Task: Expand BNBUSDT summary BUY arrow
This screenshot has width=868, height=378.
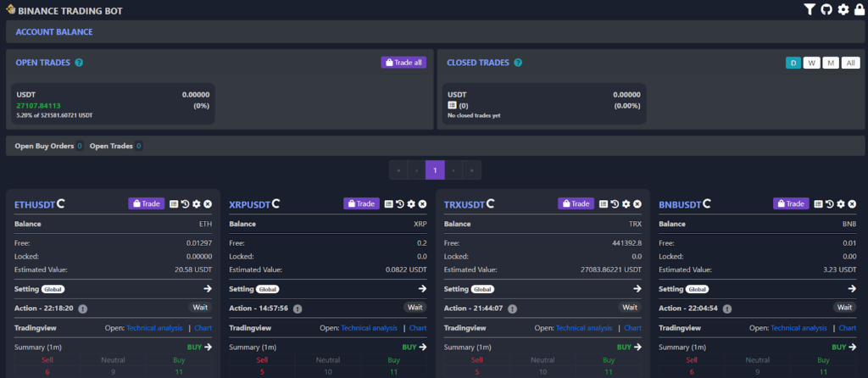Action: [852, 347]
